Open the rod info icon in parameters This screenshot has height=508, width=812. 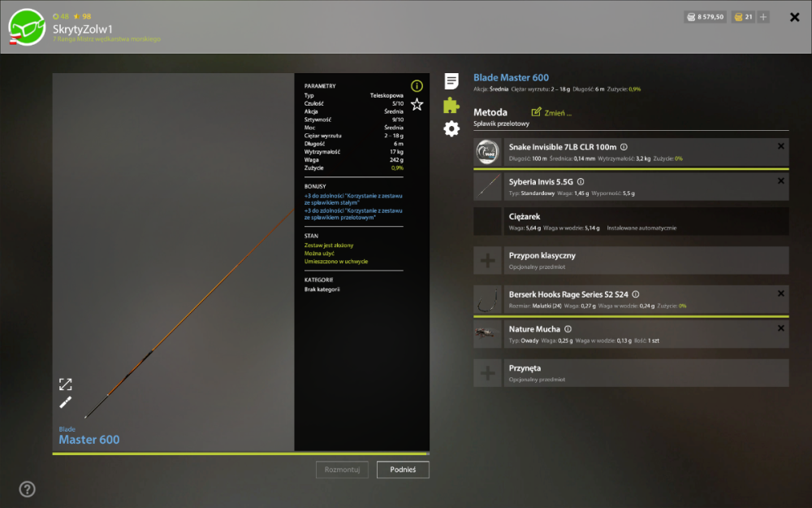417,86
